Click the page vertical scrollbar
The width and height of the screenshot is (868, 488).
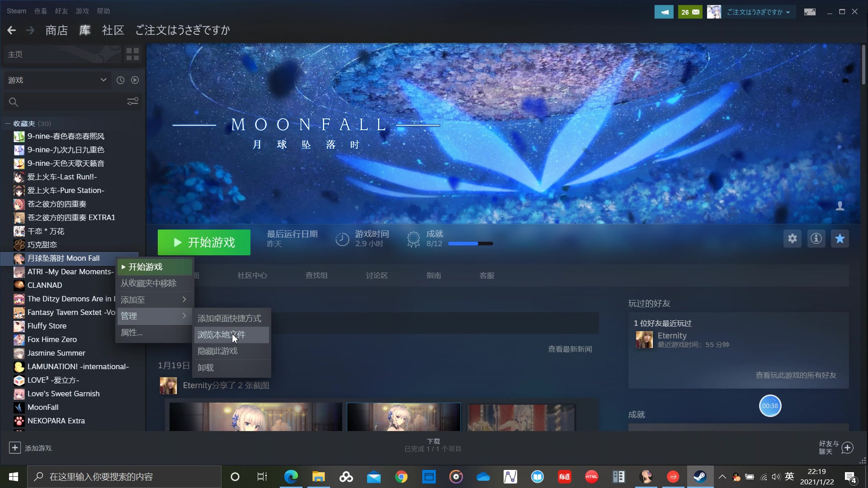pyautogui.click(x=863, y=65)
